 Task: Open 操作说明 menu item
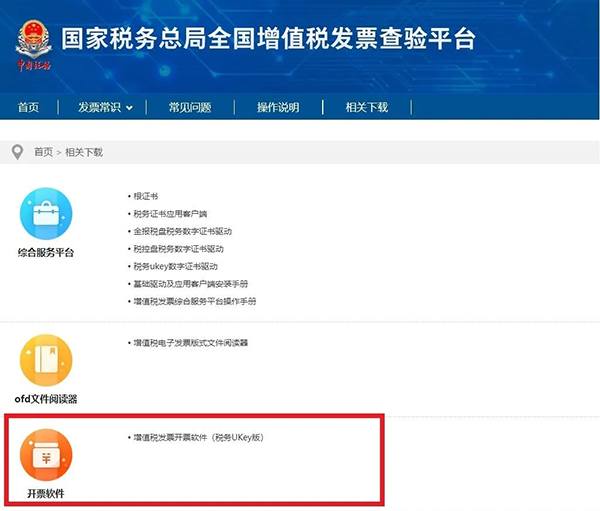click(278, 107)
